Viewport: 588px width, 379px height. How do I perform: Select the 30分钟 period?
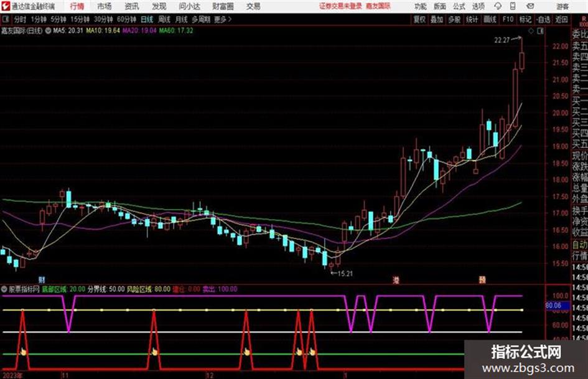tap(103, 19)
